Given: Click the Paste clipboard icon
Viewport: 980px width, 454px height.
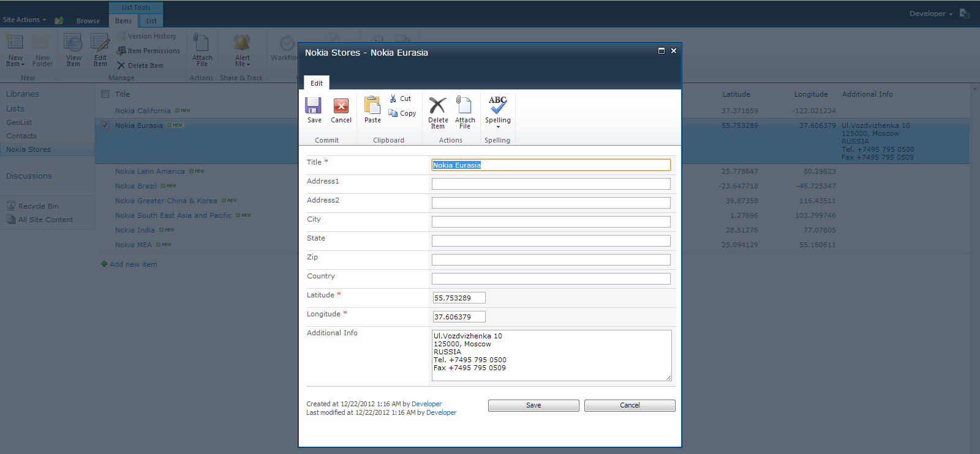Looking at the screenshot, I should click(372, 110).
